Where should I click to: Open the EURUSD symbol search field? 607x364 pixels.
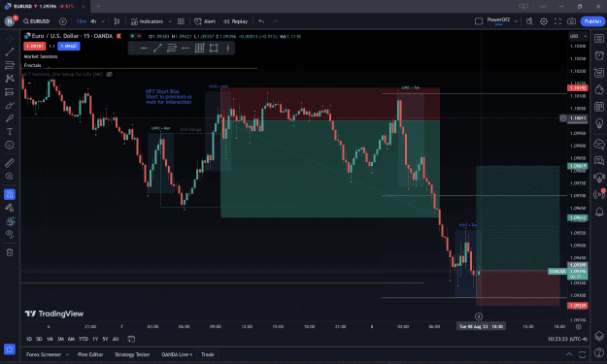tap(36, 21)
